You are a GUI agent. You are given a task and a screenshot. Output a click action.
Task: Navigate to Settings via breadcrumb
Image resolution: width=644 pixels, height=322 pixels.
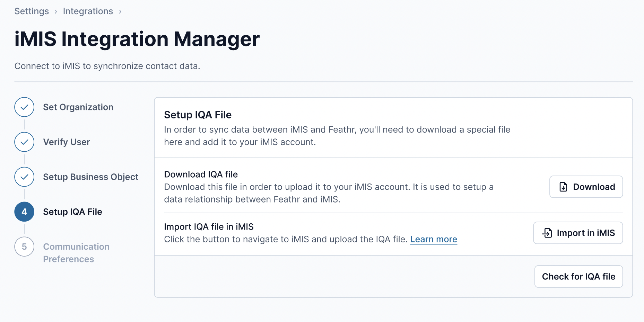(x=32, y=11)
